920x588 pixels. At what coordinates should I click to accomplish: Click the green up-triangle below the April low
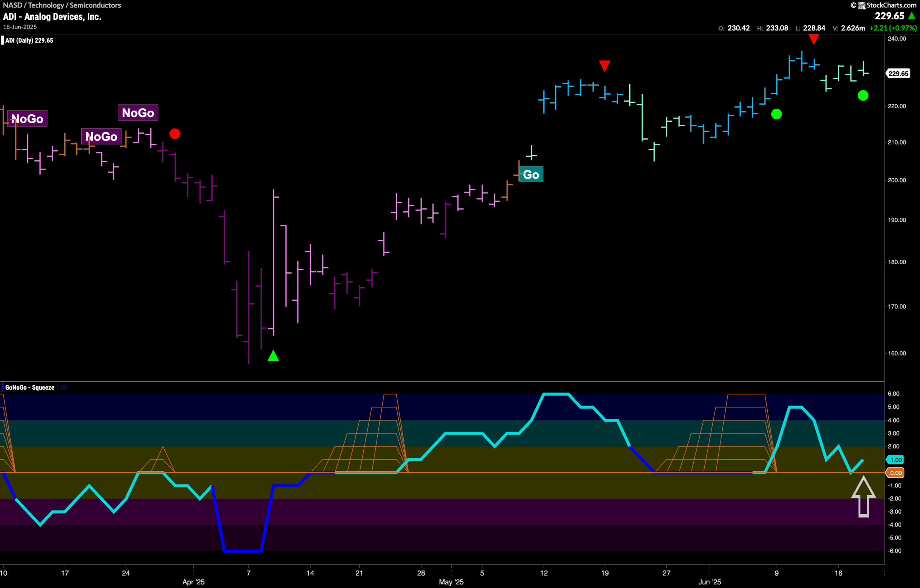click(x=273, y=356)
